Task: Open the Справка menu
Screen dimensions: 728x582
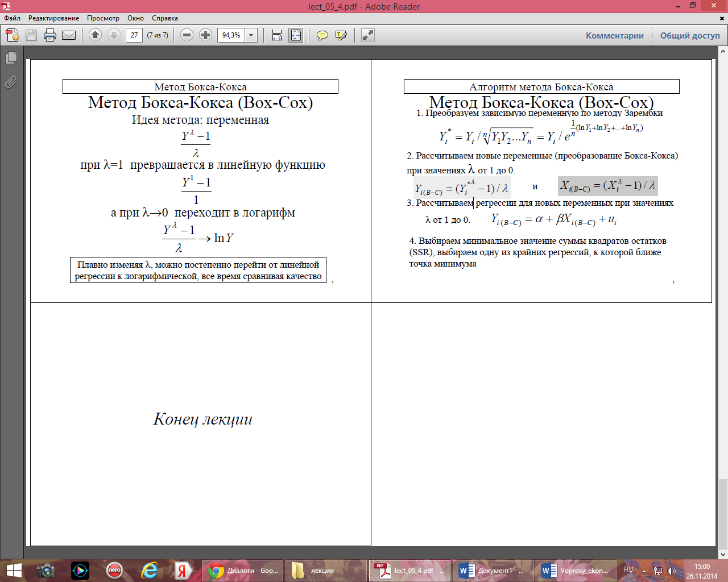Action: [165, 18]
